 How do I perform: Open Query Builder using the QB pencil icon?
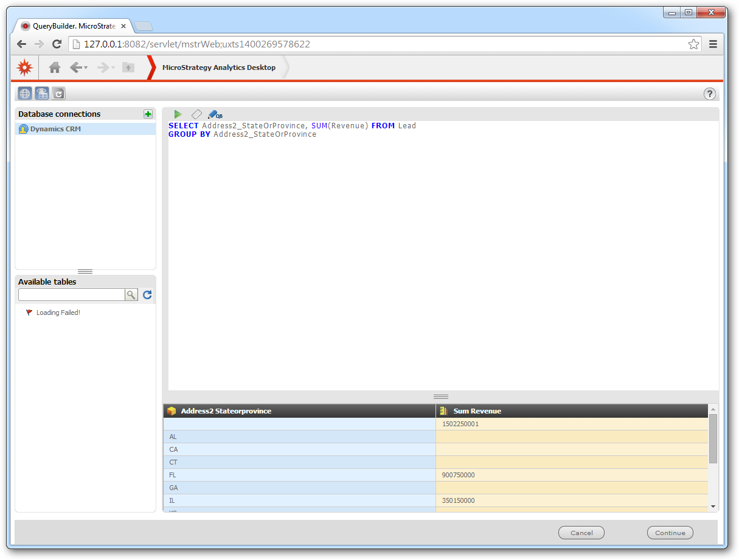pyautogui.click(x=215, y=114)
